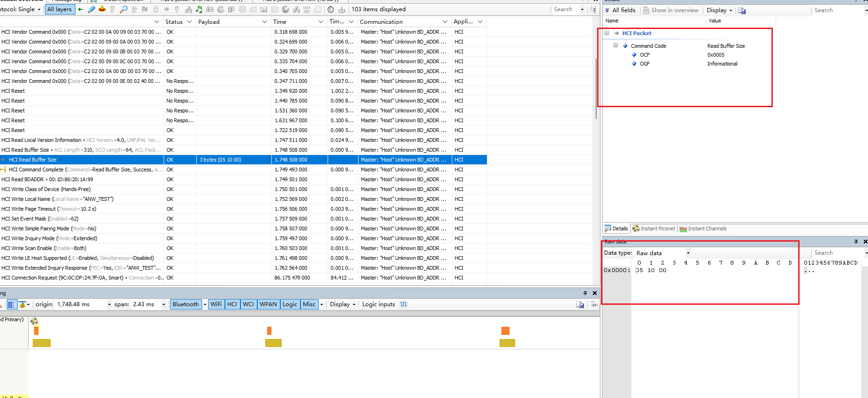Open the Display dropdown in Details panel
This screenshot has width=868, height=398.
tap(719, 10)
